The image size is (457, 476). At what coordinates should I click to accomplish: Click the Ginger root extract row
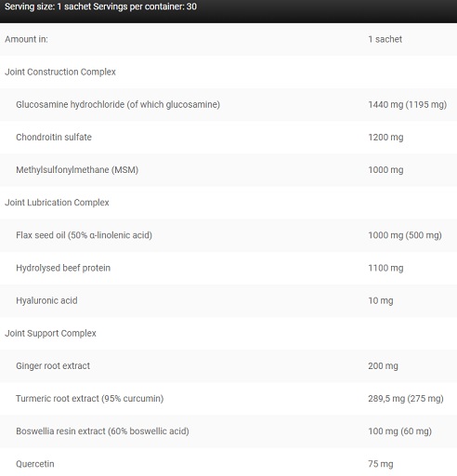(228, 366)
